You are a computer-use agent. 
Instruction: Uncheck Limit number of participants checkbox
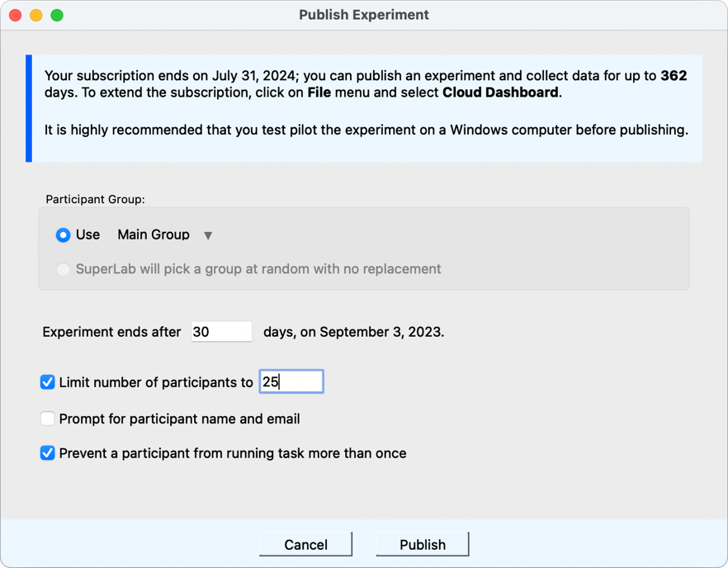click(x=48, y=382)
